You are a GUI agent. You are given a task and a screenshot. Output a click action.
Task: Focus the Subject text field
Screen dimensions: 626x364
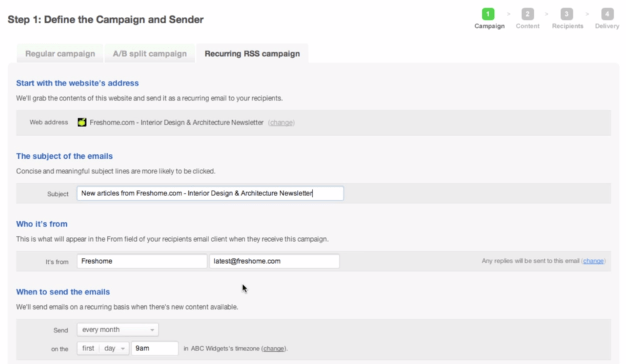(x=210, y=194)
